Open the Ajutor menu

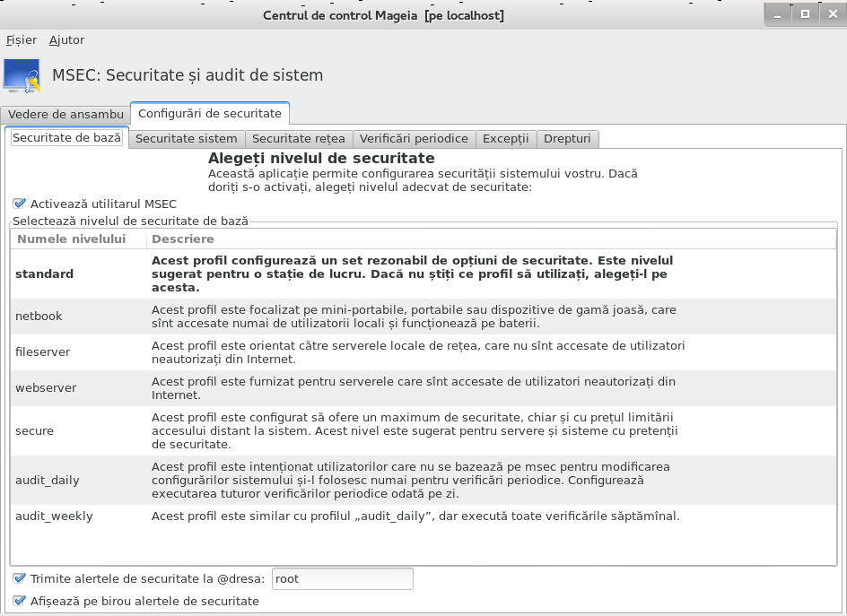coord(66,40)
